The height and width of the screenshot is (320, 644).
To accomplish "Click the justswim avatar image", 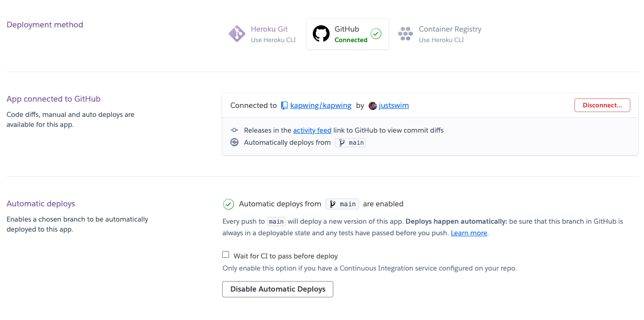I will click(373, 106).
